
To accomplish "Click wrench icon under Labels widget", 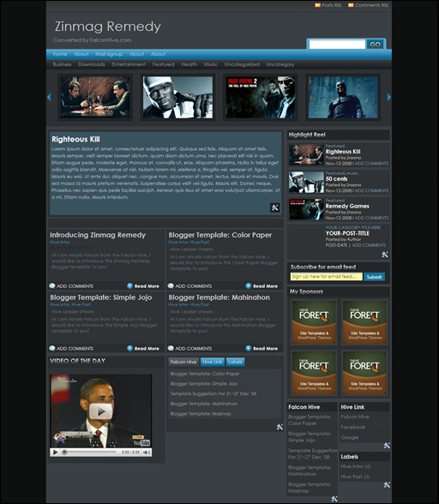I will point(387,485).
